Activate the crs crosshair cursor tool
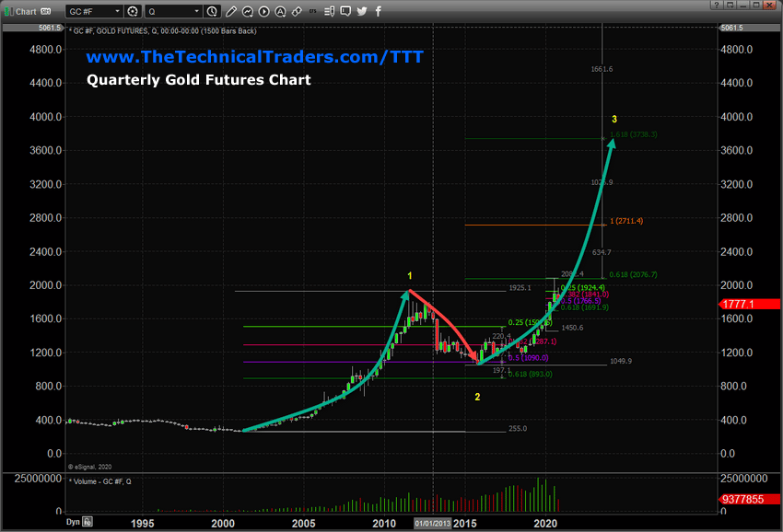783x532 pixels. [311, 11]
